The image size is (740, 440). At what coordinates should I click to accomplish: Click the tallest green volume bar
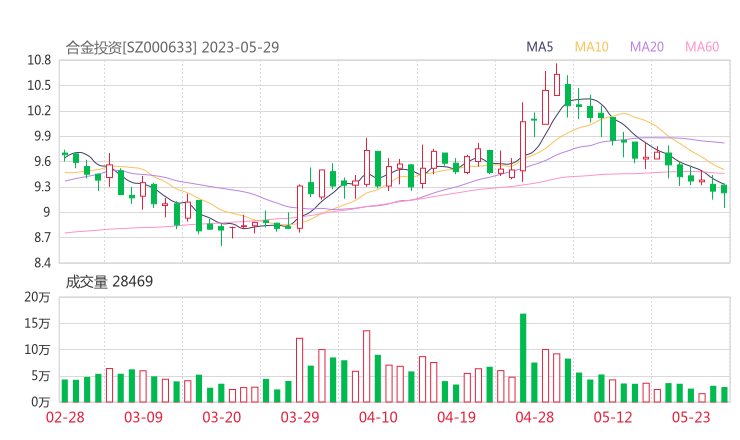pyautogui.click(x=523, y=358)
